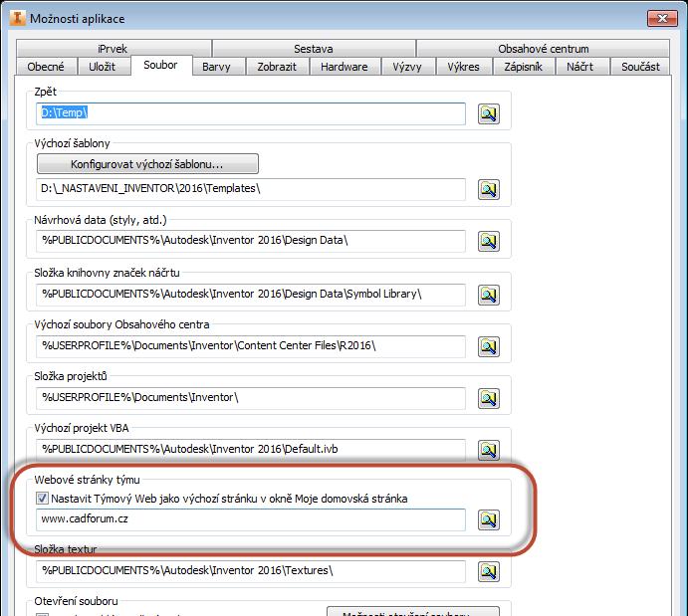Click the Symbol Library path field
Viewport: 688px width, 616px height.
click(251, 295)
